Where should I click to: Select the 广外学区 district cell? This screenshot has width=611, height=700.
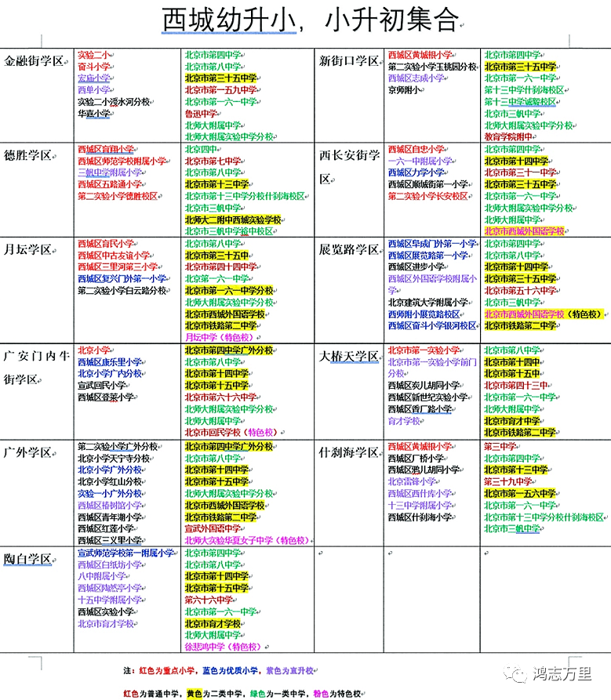point(37,493)
